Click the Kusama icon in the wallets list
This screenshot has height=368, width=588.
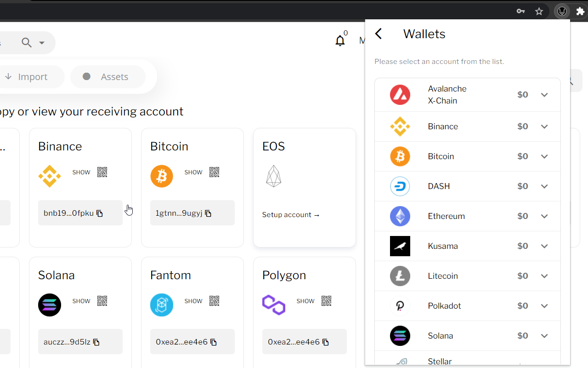tap(400, 246)
